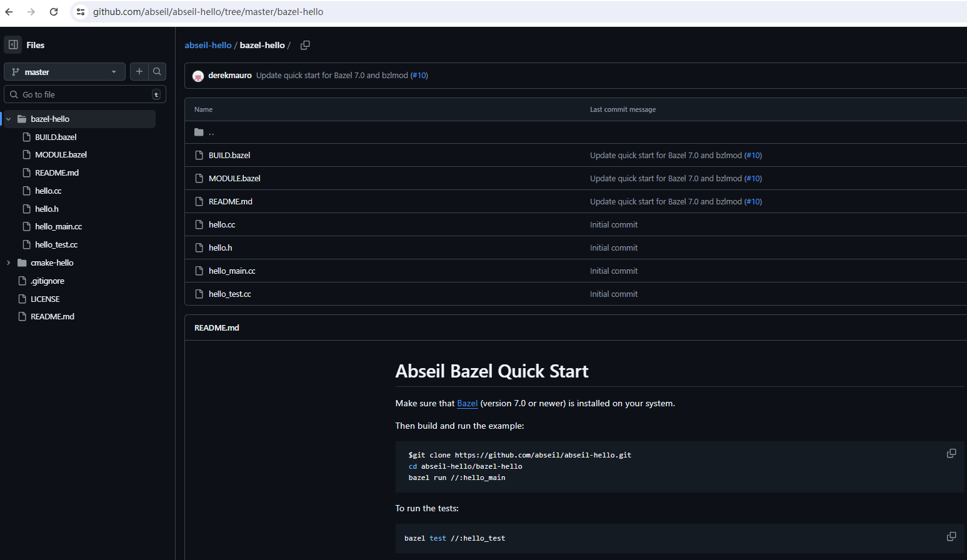
Task: Open hello.cc in file list
Action: click(x=222, y=224)
